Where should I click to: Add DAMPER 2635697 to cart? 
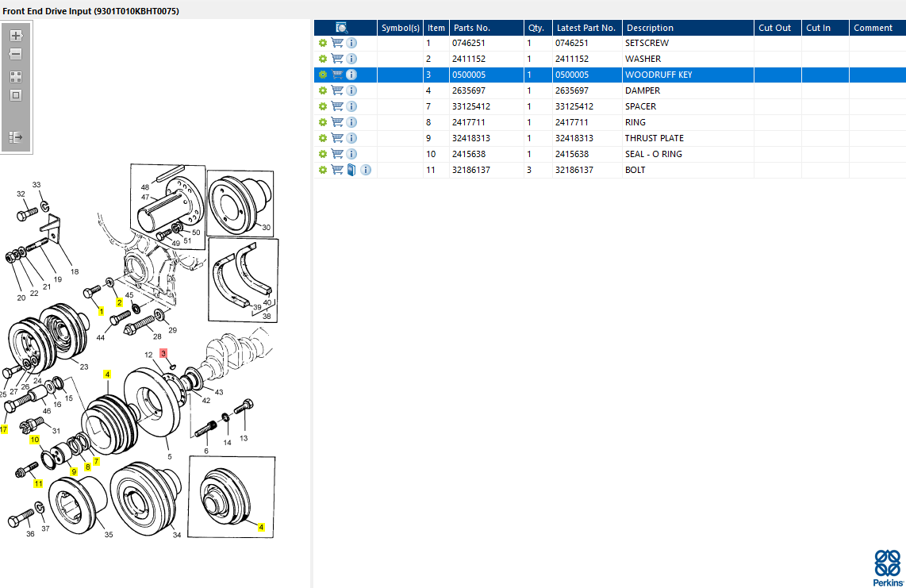coord(337,90)
